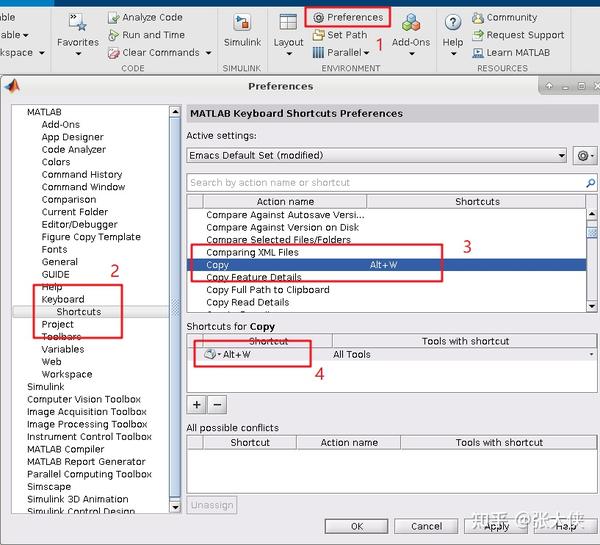The width and height of the screenshot is (600, 545).
Task: Click the Action name column header
Action: tap(285, 202)
